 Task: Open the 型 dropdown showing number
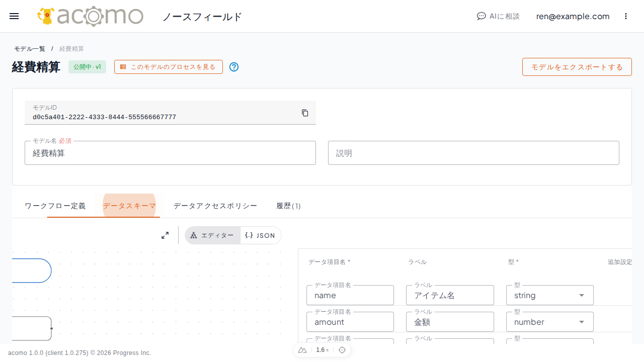tap(550, 322)
